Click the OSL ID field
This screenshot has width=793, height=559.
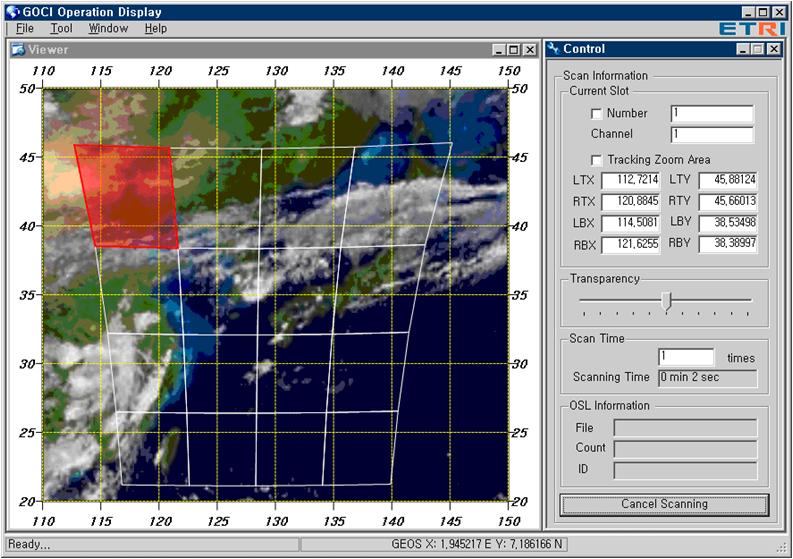coord(685,470)
